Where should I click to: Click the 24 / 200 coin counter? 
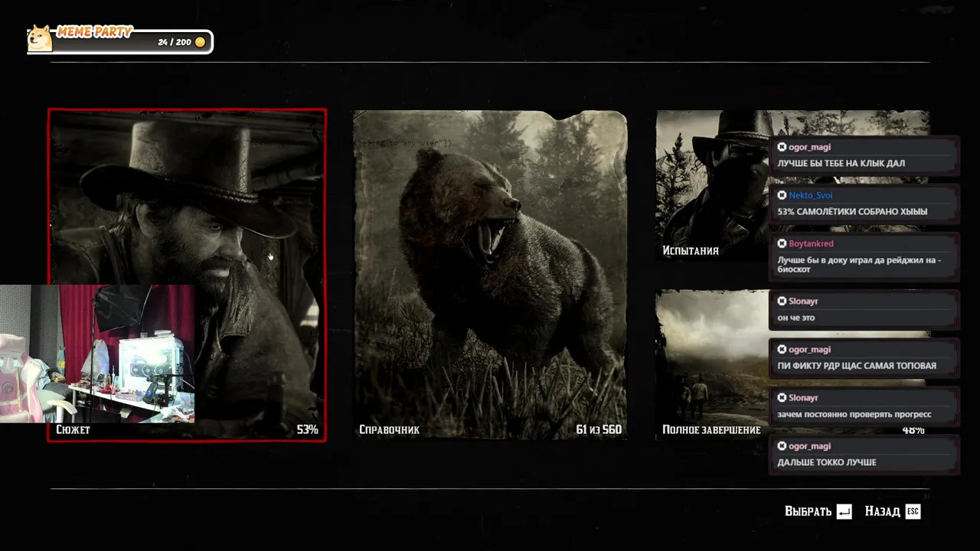pos(175,42)
